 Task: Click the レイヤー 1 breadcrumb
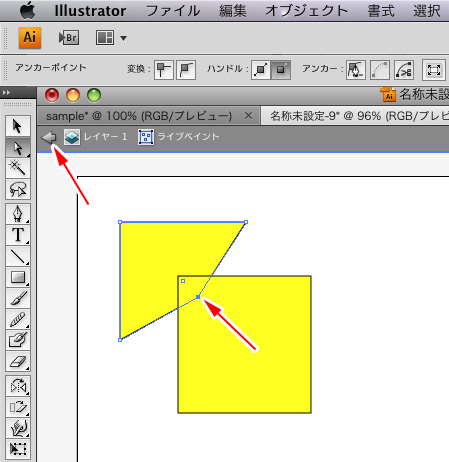[x=105, y=136]
